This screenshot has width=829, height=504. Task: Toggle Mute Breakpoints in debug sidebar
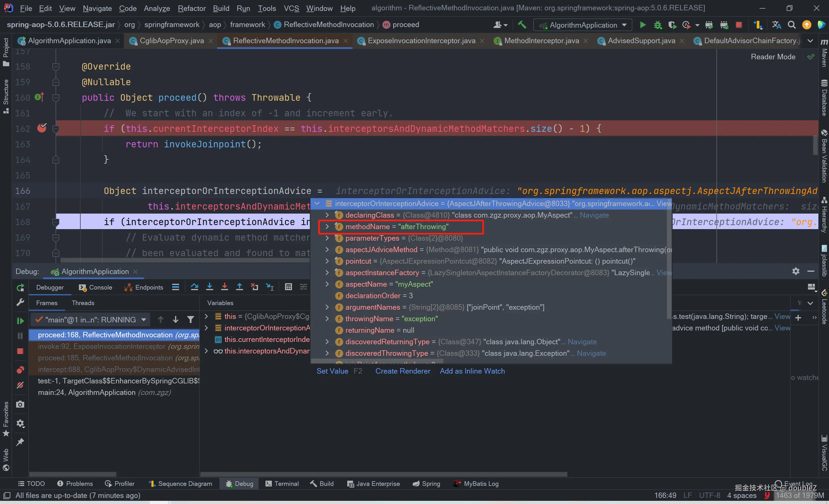click(20, 385)
